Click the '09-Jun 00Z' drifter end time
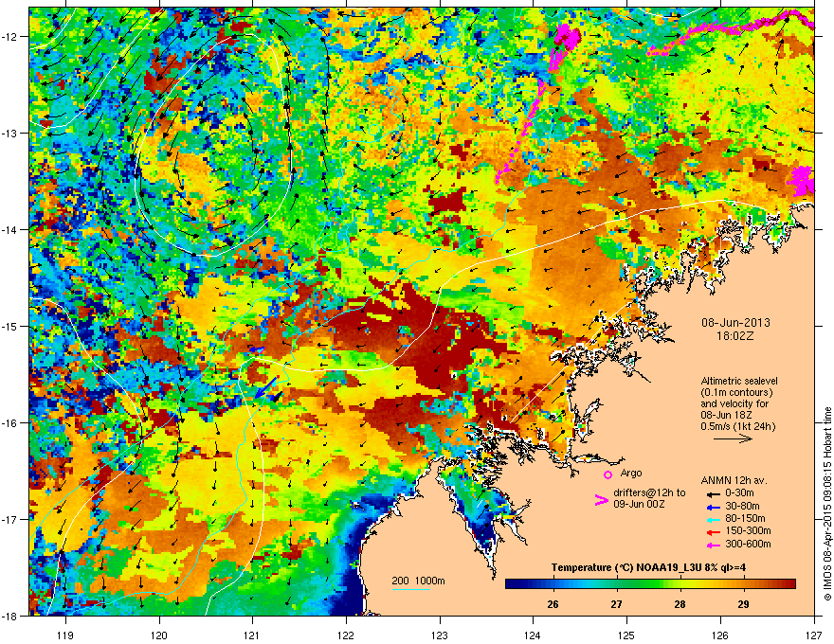 click(x=638, y=504)
